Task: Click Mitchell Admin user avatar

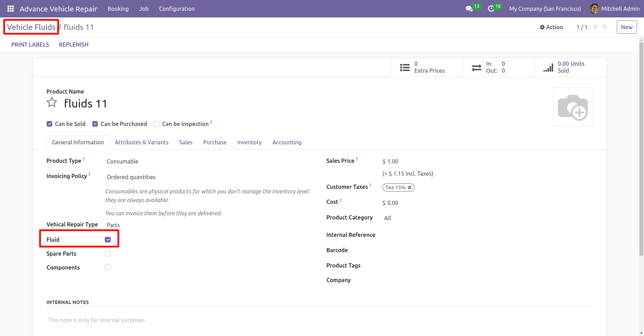Action: [595, 9]
